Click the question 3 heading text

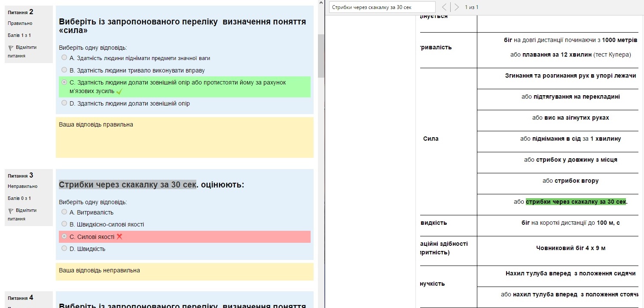click(151, 185)
